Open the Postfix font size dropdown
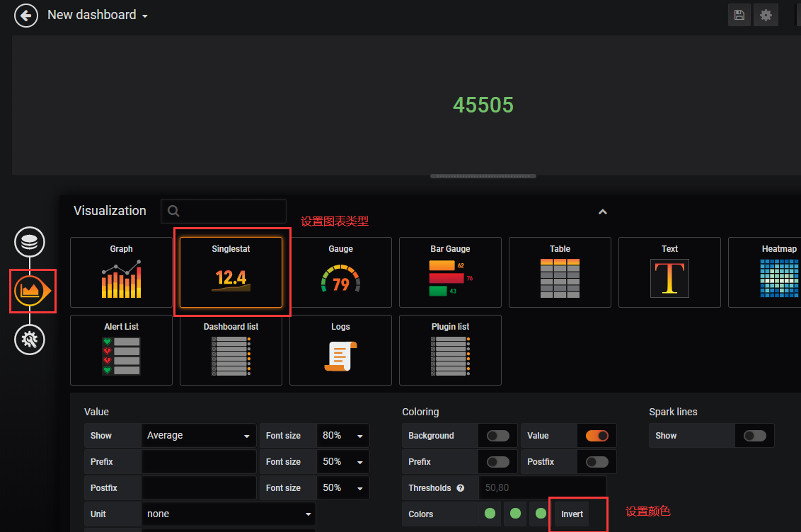801x532 pixels. click(342, 488)
